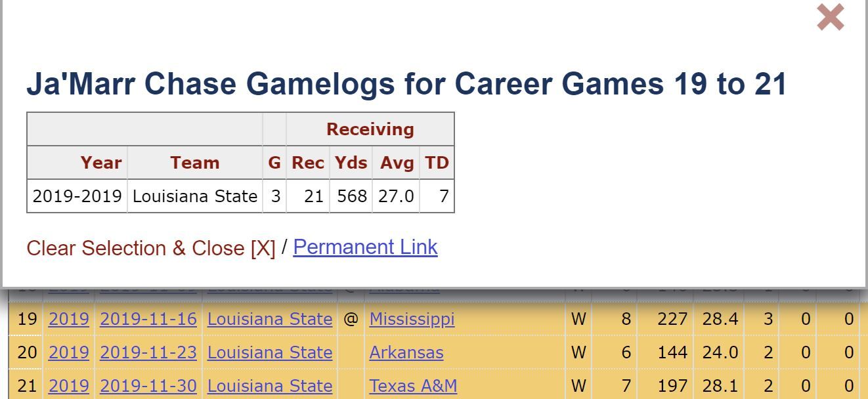Click the Texas A&M opponent link
This screenshot has width=868, height=399.
(413, 387)
